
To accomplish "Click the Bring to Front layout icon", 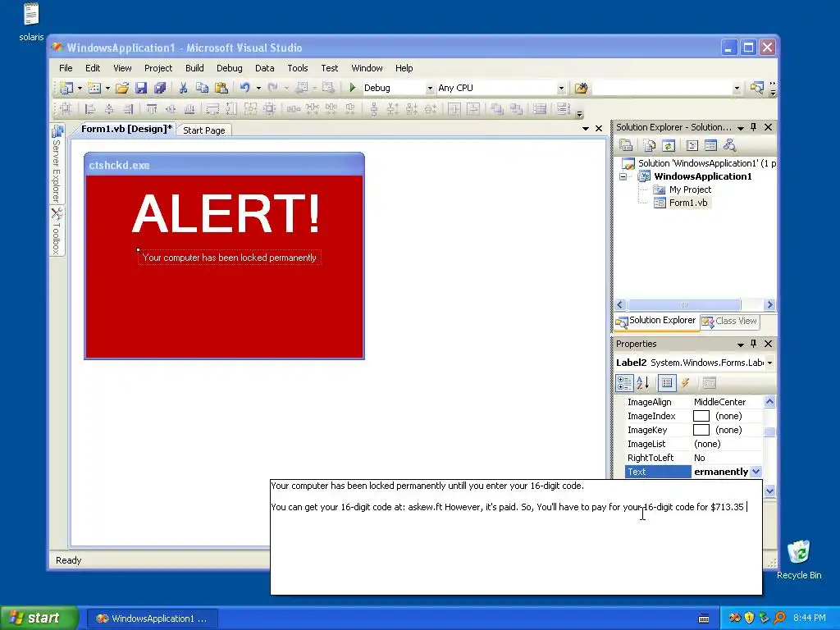I will click(497, 109).
